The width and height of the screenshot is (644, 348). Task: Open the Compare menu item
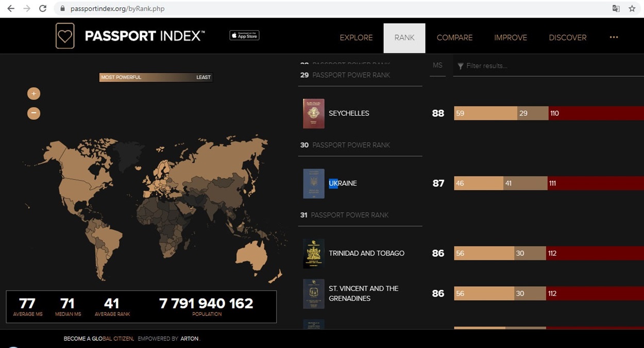click(454, 38)
